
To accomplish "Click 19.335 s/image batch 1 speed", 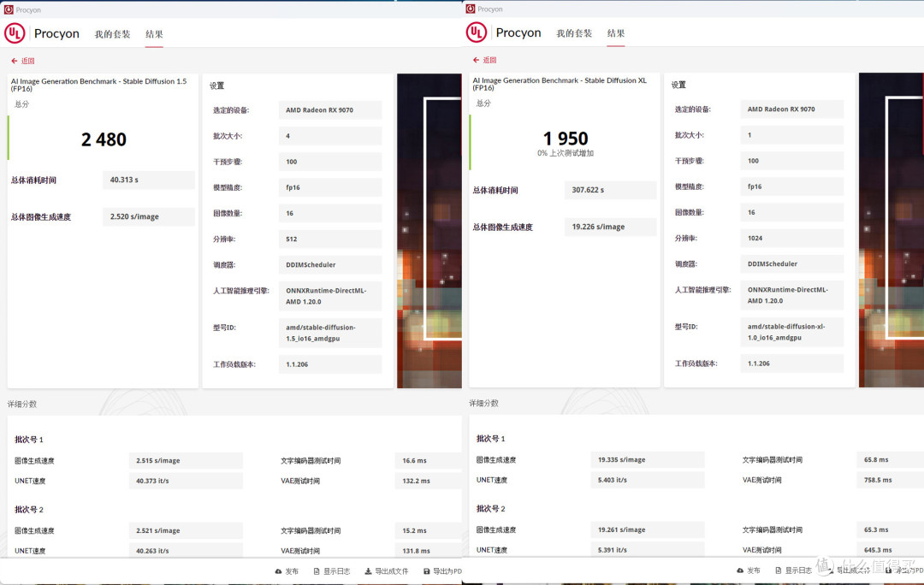I will click(648, 459).
